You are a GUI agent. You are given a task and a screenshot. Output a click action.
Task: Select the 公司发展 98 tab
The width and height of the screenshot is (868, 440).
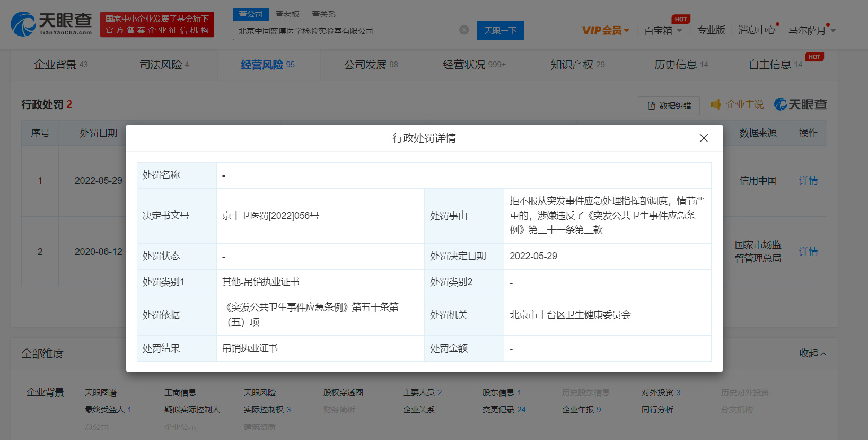pos(371,65)
